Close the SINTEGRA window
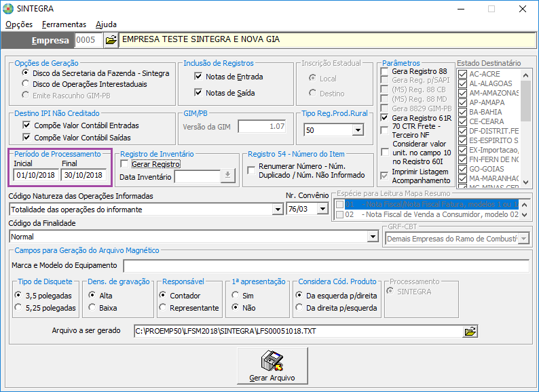The height and width of the screenshot is (392, 539). click(x=522, y=9)
